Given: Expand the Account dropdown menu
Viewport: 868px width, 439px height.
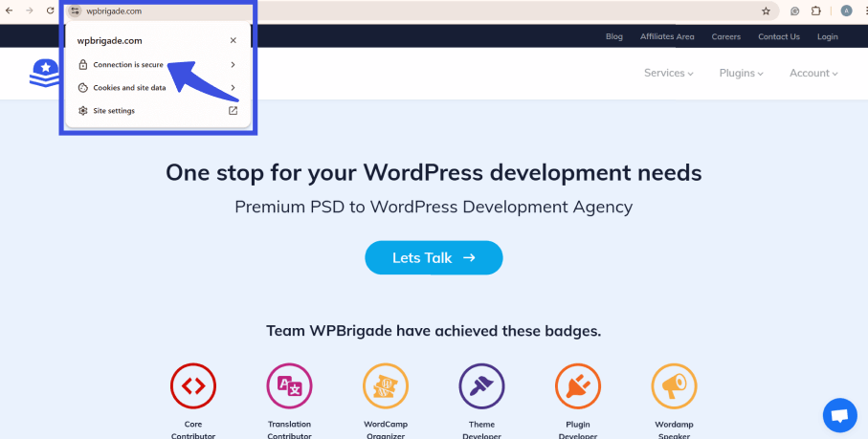Looking at the screenshot, I should [813, 73].
